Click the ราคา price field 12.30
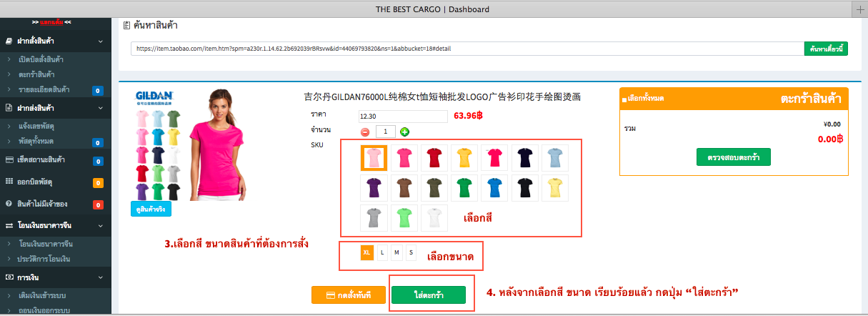Viewport: 868px width, 316px height. click(x=402, y=116)
